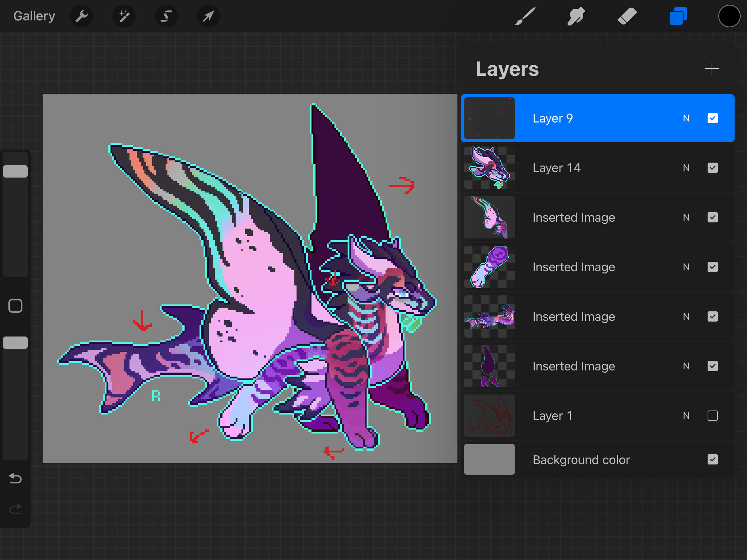Screen dimensions: 747x560
Task: Uncheck Background color visibility
Action: 712,459
